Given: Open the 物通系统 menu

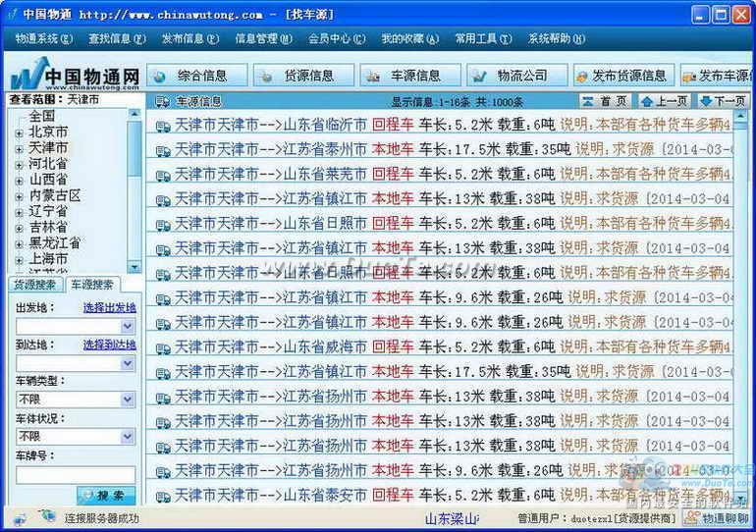Looking at the screenshot, I should (44, 38).
